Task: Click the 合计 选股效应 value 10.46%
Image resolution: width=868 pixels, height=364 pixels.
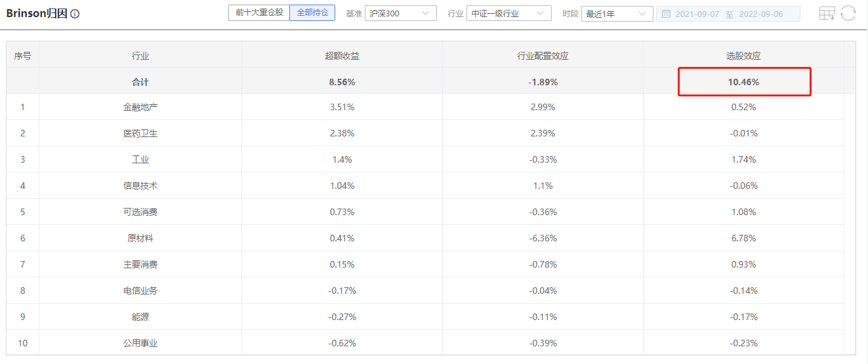Action: click(x=743, y=82)
